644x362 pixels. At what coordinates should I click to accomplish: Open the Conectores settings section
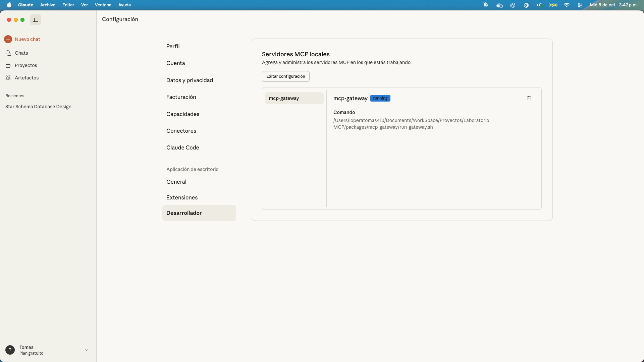point(199,131)
